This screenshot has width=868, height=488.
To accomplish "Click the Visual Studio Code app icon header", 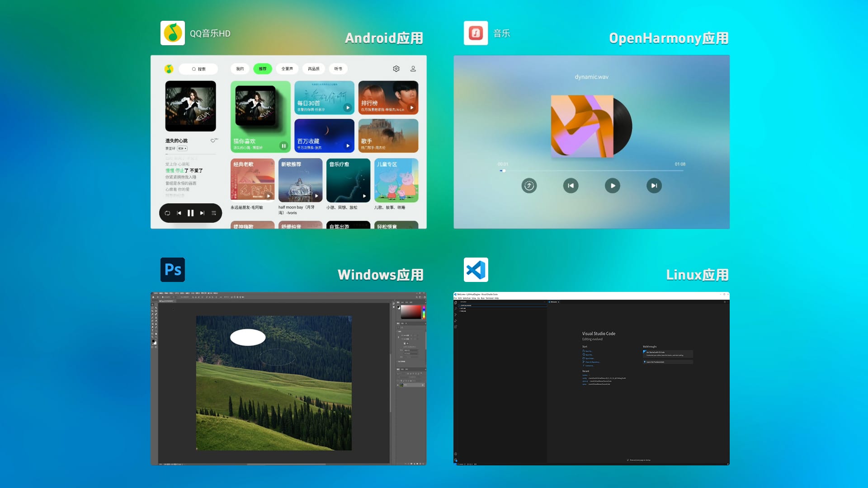I will (x=476, y=270).
